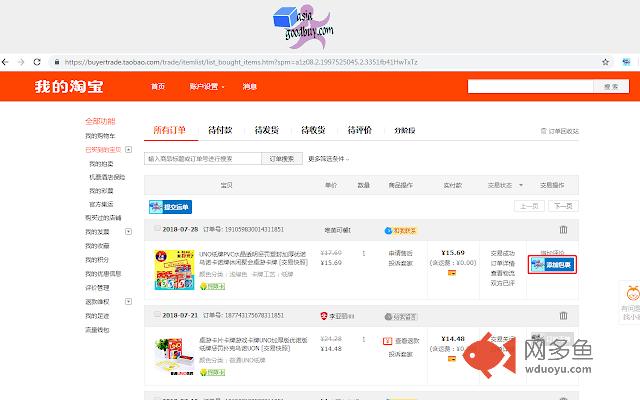Tick the checkbox for order dated 2018-07-28
Image resolution: width=640 pixels, height=400 pixels.
tap(157, 229)
